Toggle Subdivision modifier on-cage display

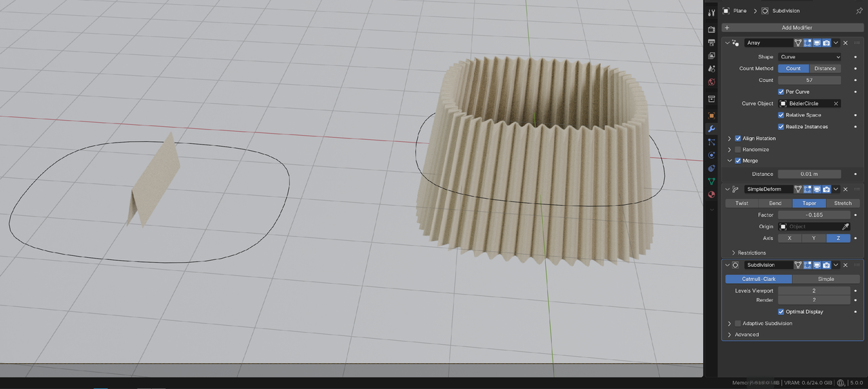[x=798, y=265]
